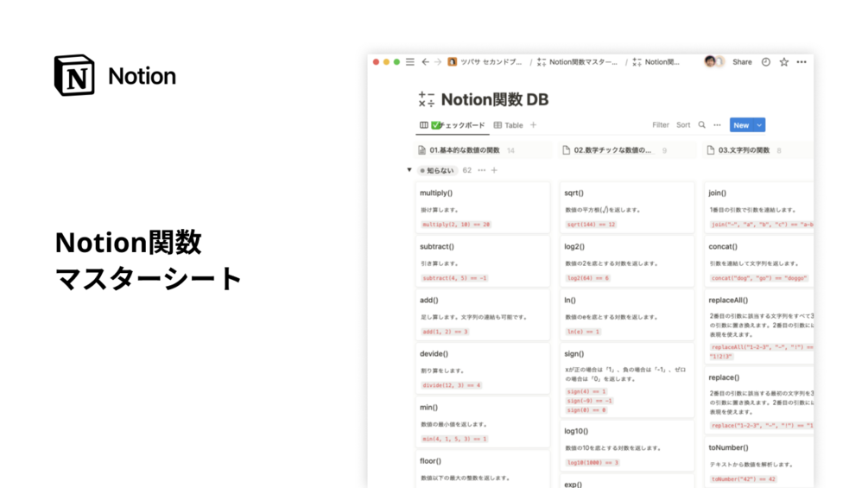Open the log2() card
The width and height of the screenshot is (868, 488).
point(627,262)
